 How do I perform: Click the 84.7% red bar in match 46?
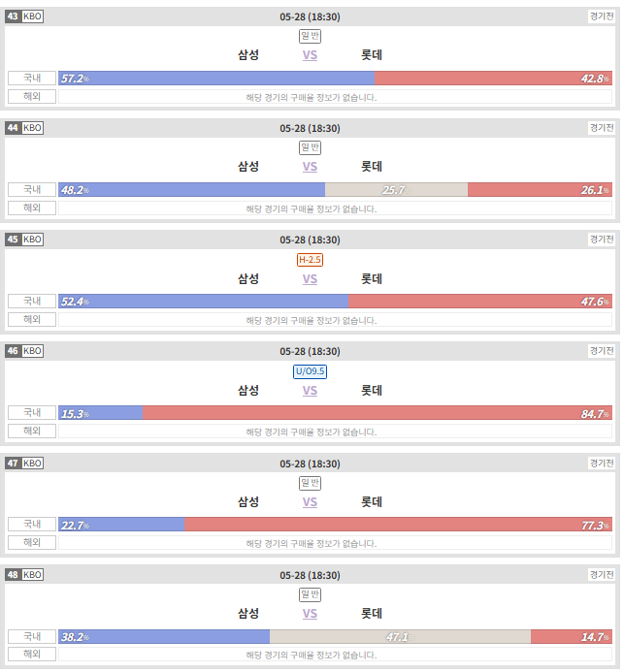(378, 413)
